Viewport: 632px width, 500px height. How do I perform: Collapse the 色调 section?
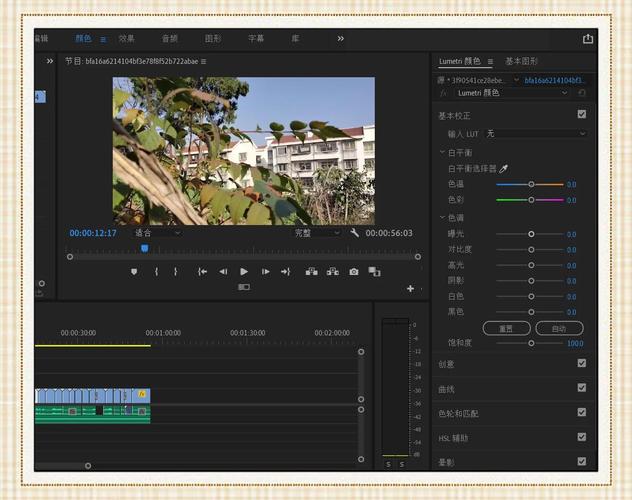(x=442, y=218)
